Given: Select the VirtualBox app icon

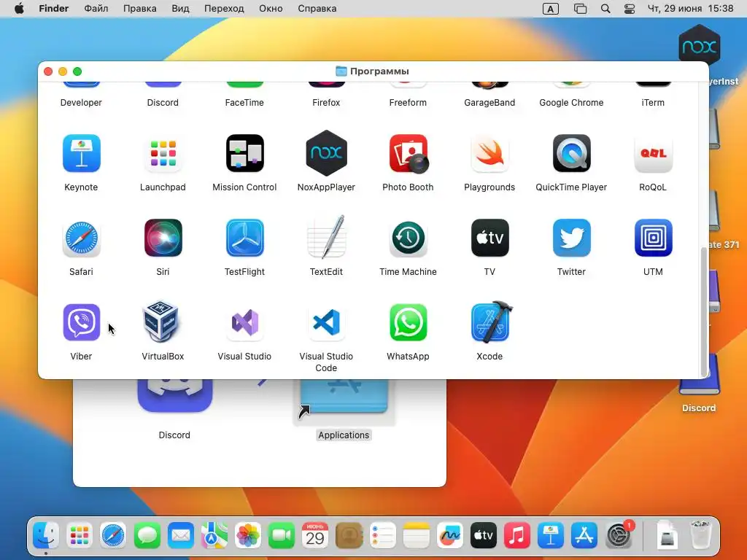Looking at the screenshot, I should [x=161, y=322].
